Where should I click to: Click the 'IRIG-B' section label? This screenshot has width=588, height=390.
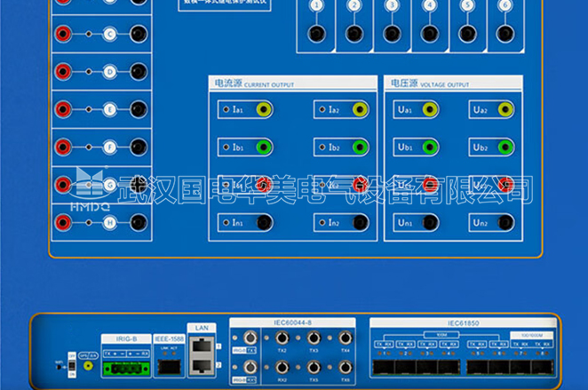tap(126, 339)
